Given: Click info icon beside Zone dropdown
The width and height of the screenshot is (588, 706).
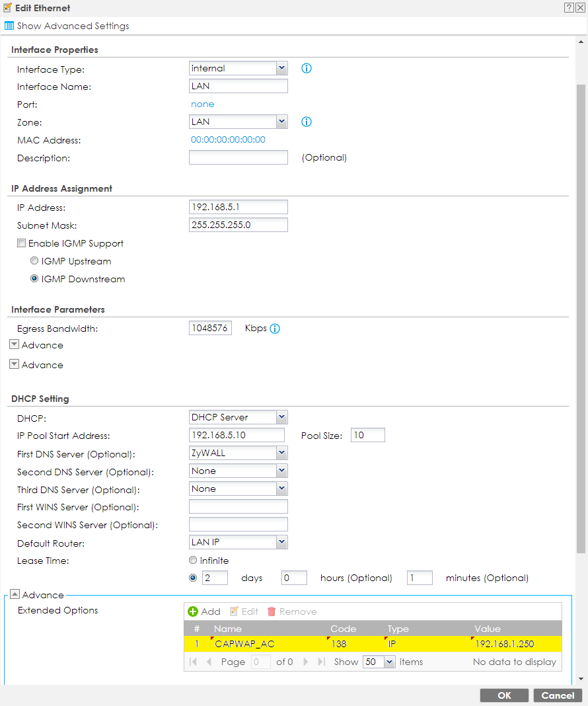Looking at the screenshot, I should pyautogui.click(x=307, y=122).
